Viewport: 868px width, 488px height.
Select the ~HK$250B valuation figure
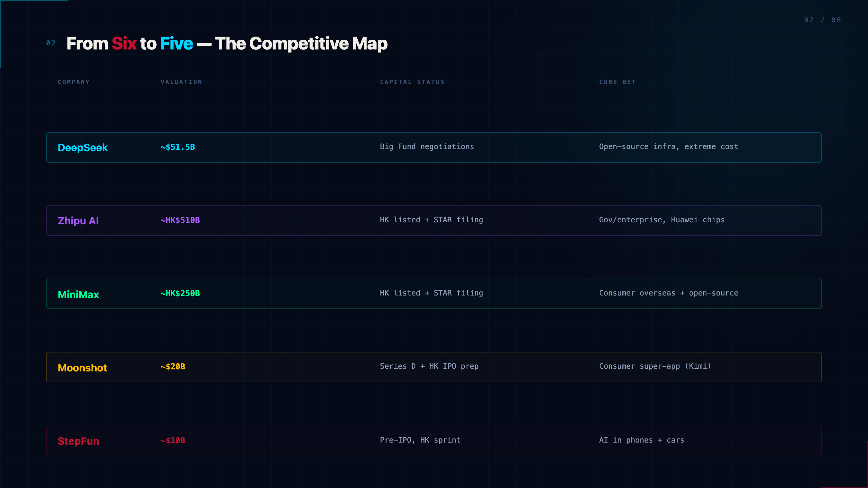tap(180, 293)
